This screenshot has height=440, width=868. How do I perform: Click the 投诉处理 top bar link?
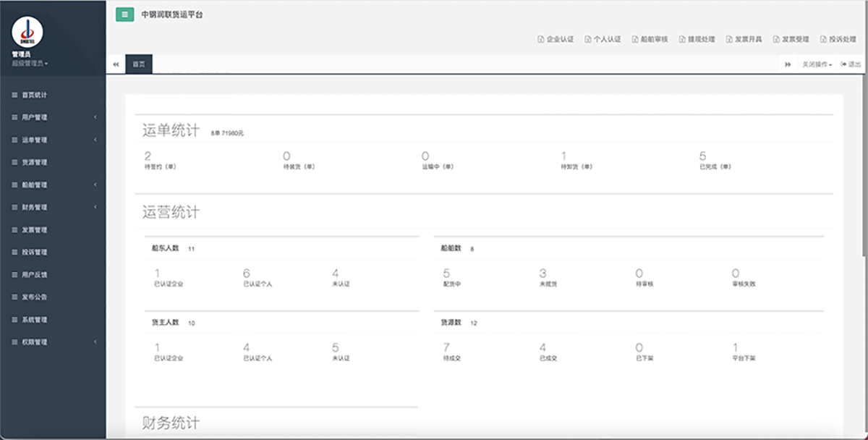(x=838, y=39)
